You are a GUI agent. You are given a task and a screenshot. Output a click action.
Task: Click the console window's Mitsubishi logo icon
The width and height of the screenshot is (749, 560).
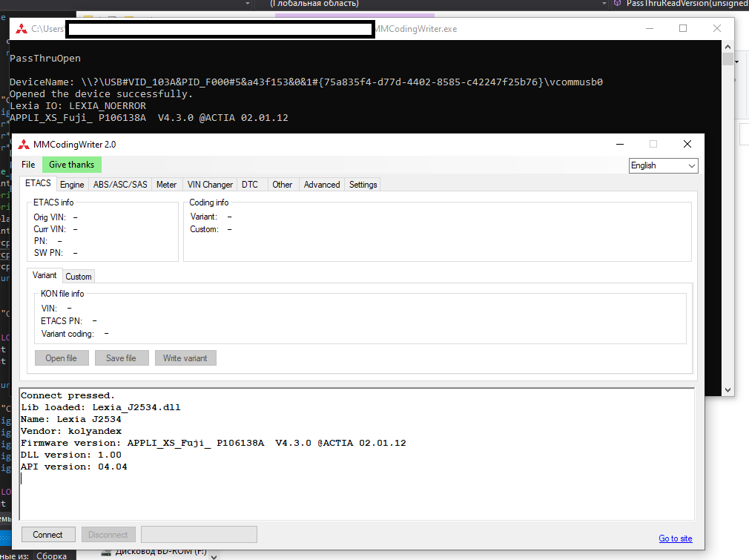click(x=22, y=29)
